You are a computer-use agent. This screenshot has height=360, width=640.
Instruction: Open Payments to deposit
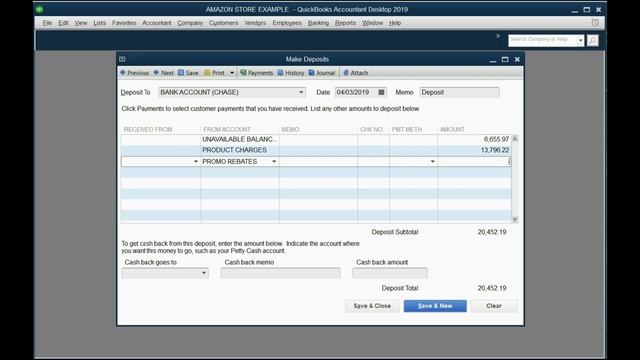pyautogui.click(x=256, y=73)
